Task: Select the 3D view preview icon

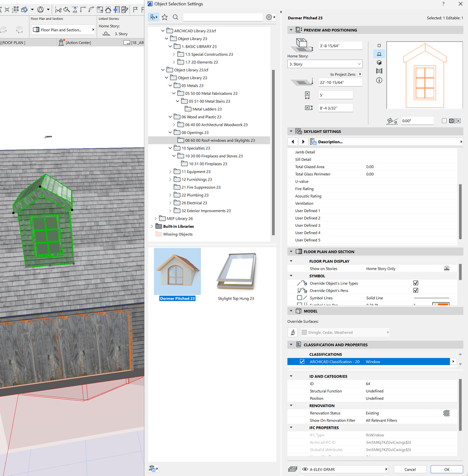Action: [x=379, y=62]
